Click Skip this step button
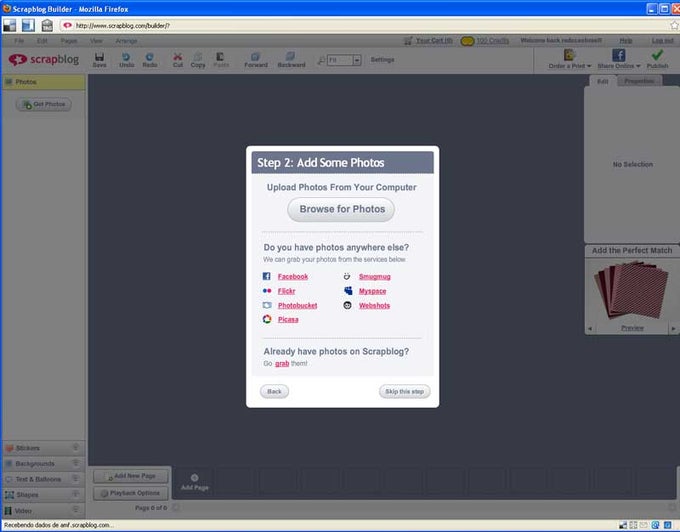Screen dimensions: 680x532 coord(404,392)
